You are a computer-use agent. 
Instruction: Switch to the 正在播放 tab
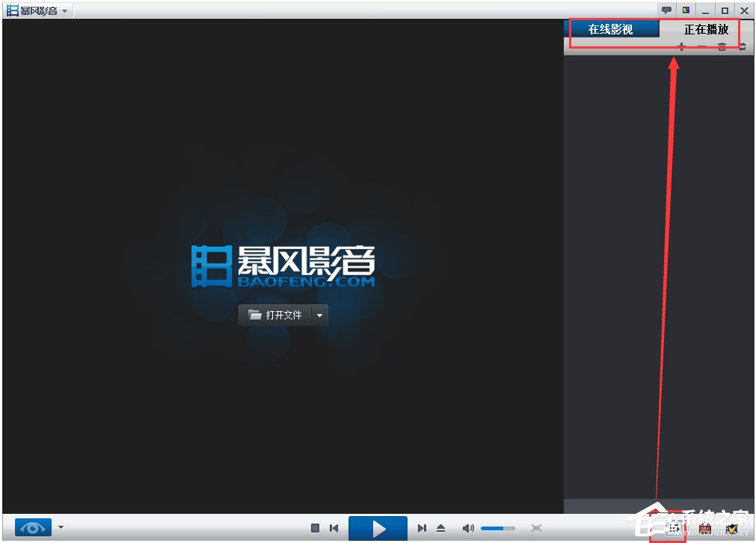[x=706, y=30]
